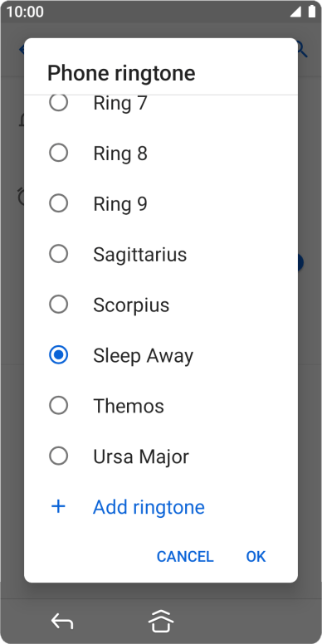Viewport: 322px width, 644px height.
Task: Dismiss the dialog with CANCEL
Action: [185, 557]
